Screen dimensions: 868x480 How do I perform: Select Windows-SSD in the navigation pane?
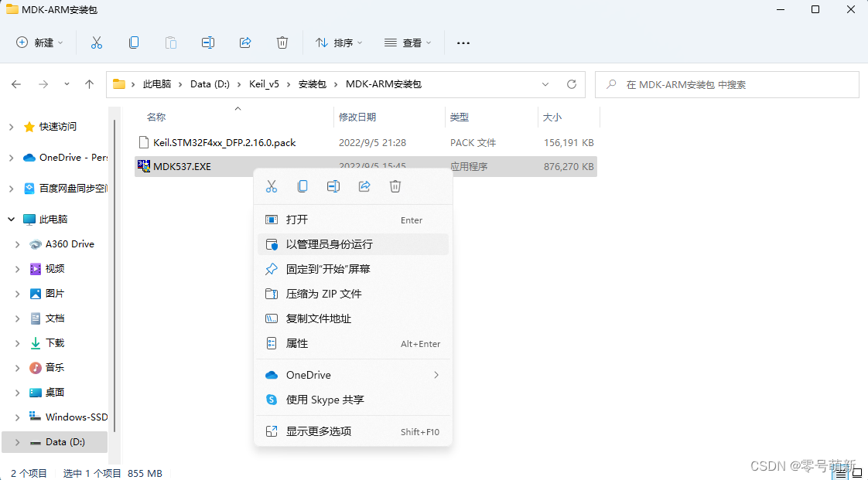coord(77,417)
